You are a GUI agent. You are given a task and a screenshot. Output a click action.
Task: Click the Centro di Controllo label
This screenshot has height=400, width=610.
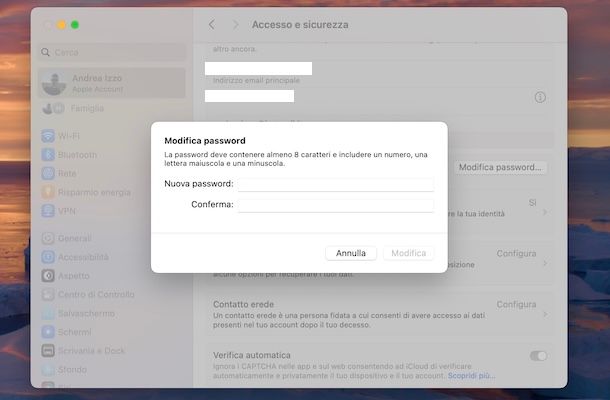pos(96,294)
